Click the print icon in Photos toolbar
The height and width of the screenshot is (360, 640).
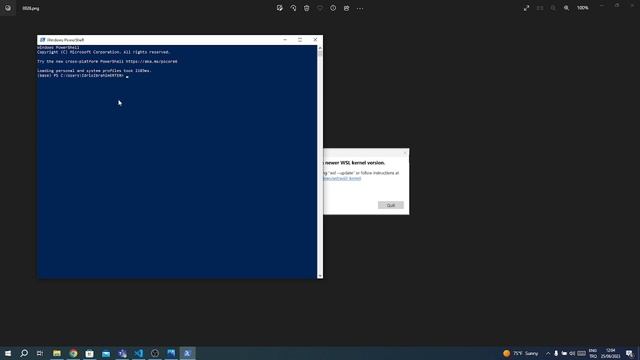(x=347, y=8)
